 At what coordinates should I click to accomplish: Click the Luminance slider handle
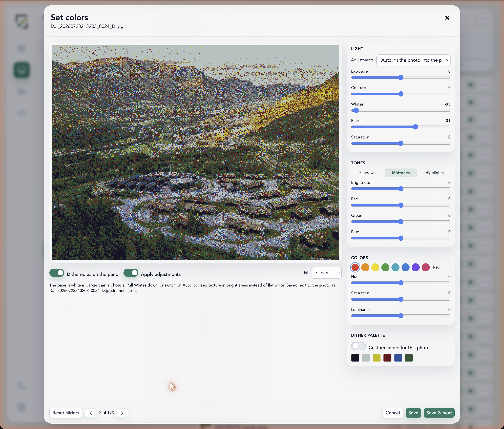(401, 316)
